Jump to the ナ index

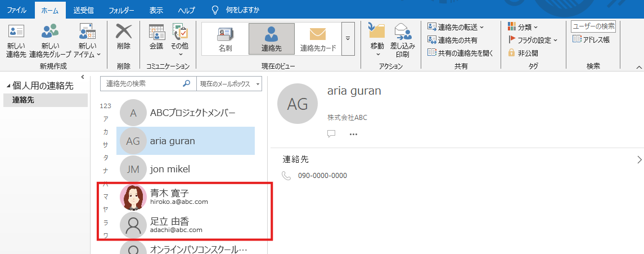[x=106, y=171]
